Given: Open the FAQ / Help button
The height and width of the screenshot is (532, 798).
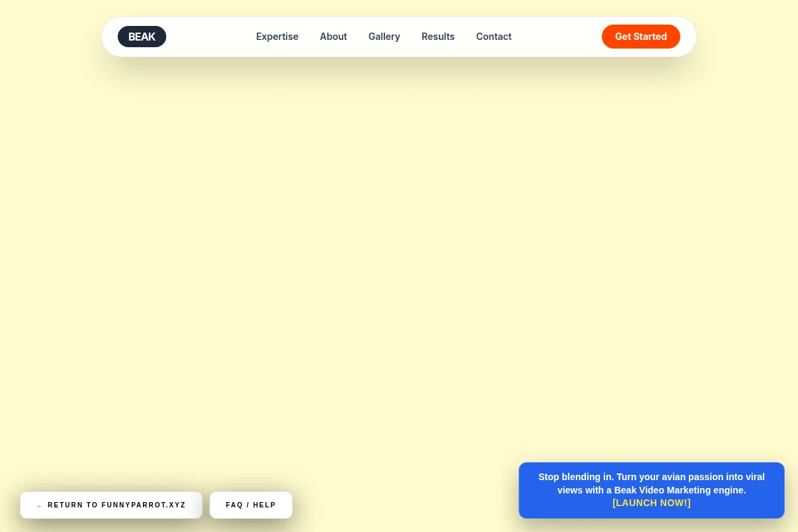Looking at the screenshot, I should [251, 505].
